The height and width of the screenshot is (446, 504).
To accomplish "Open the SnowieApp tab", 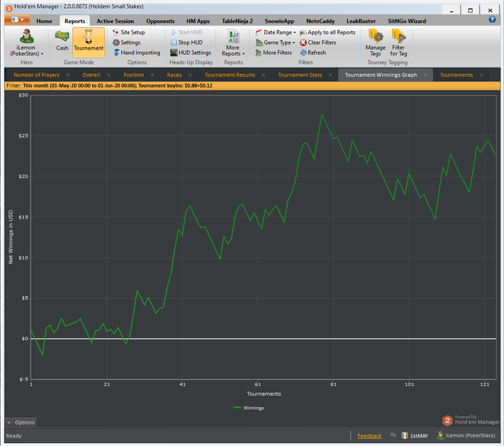I will pos(279,21).
